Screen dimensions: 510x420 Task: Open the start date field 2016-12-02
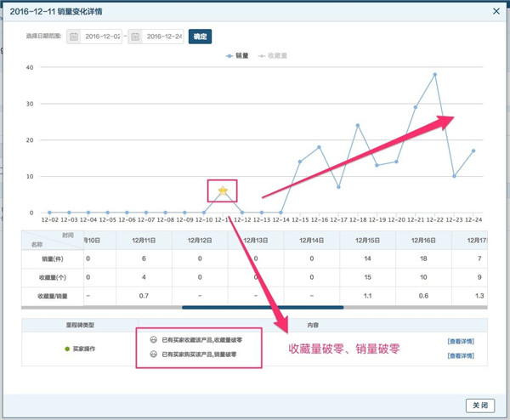(103, 37)
